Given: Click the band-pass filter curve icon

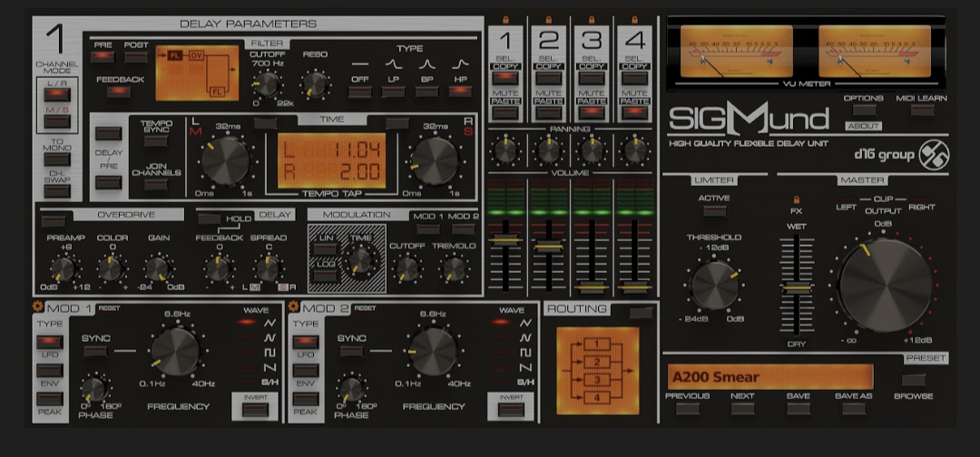Looking at the screenshot, I should pyautogui.click(x=426, y=63).
